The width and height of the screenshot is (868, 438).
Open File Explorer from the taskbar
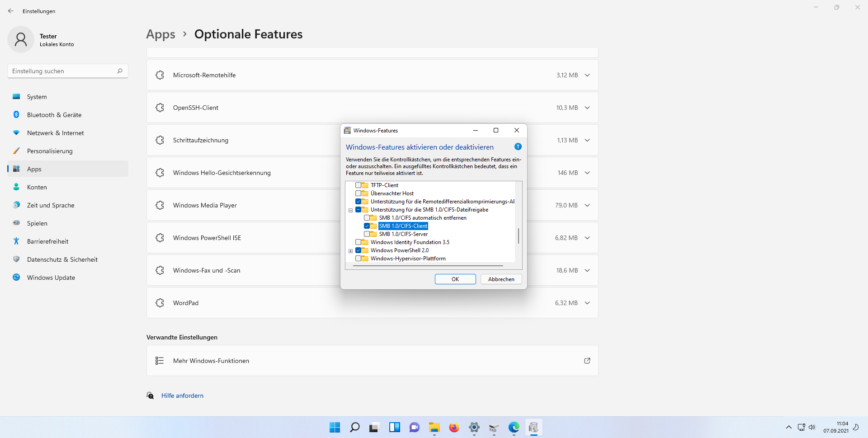(x=434, y=427)
